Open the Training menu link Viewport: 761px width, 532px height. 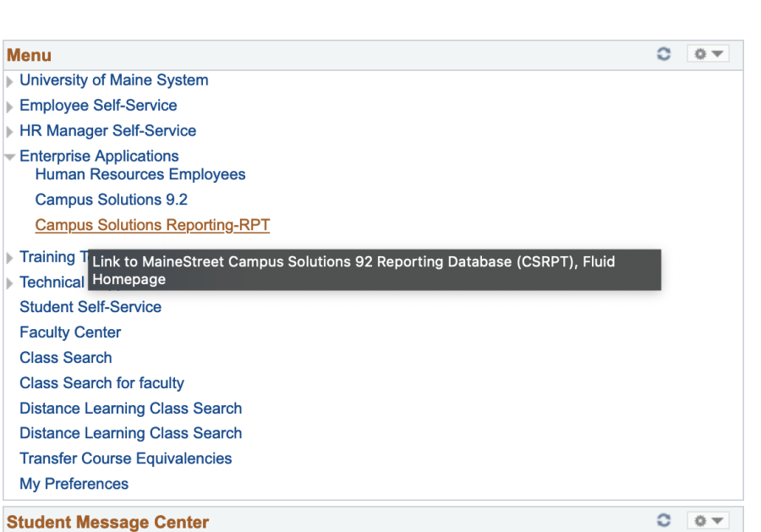pos(53,257)
